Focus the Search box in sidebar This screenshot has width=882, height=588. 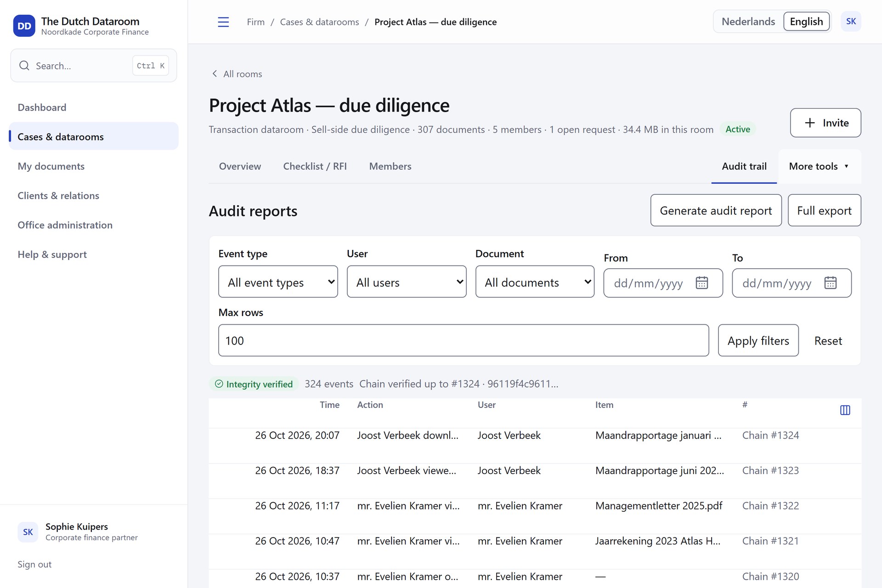(x=94, y=66)
